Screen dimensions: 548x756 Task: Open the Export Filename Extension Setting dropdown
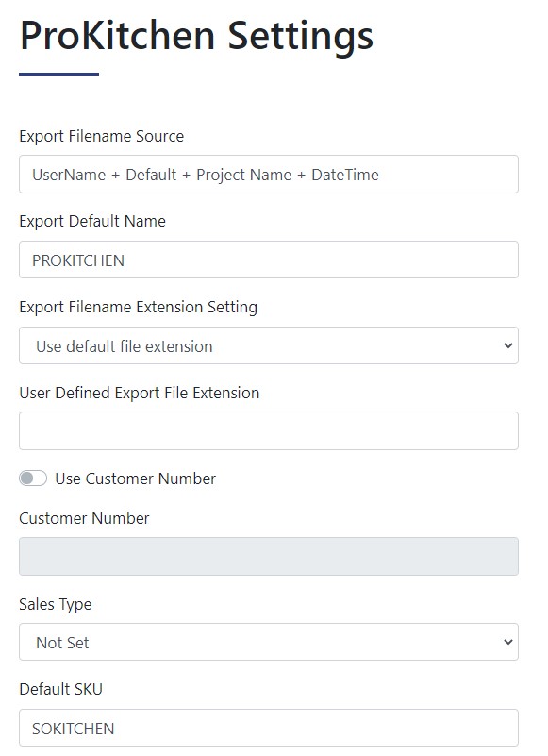point(269,345)
